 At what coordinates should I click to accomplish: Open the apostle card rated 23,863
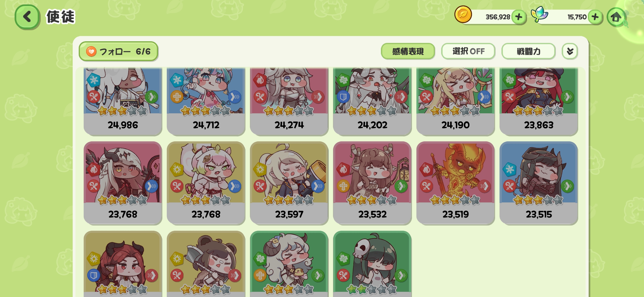coord(539,101)
